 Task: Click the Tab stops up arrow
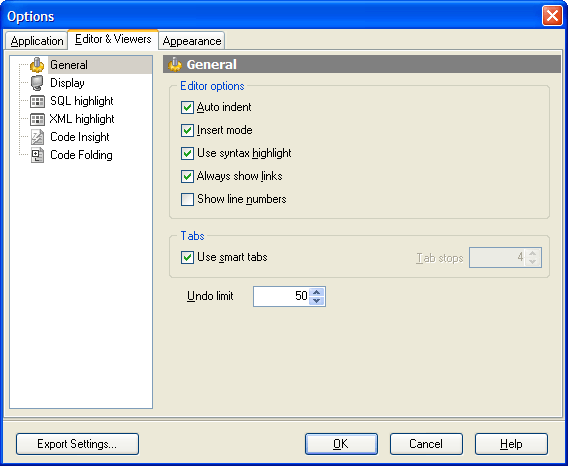tap(532, 253)
